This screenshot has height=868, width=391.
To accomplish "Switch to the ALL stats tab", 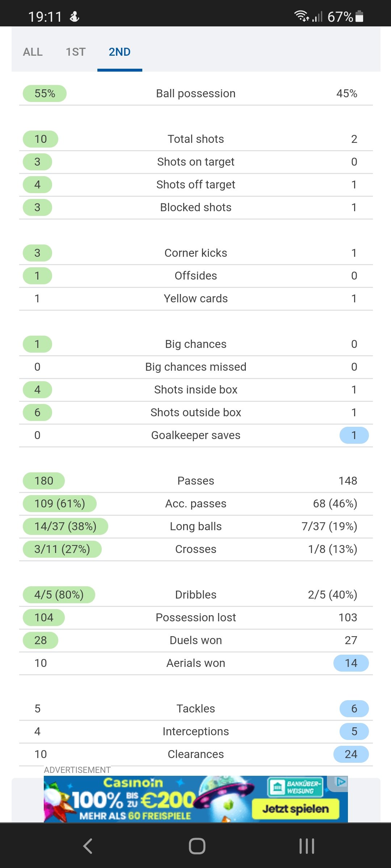I will [x=33, y=52].
